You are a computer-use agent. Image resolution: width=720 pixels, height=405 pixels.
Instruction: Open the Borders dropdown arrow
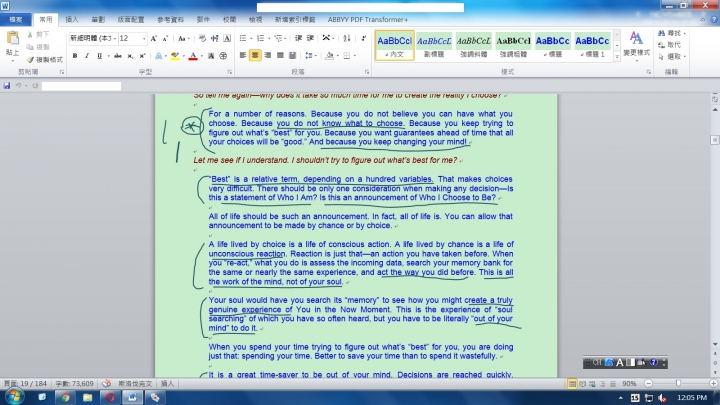pyautogui.click(x=354, y=56)
